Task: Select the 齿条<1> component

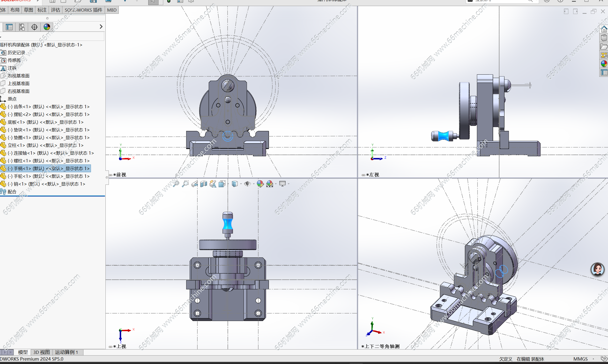Action: [x=48, y=107]
